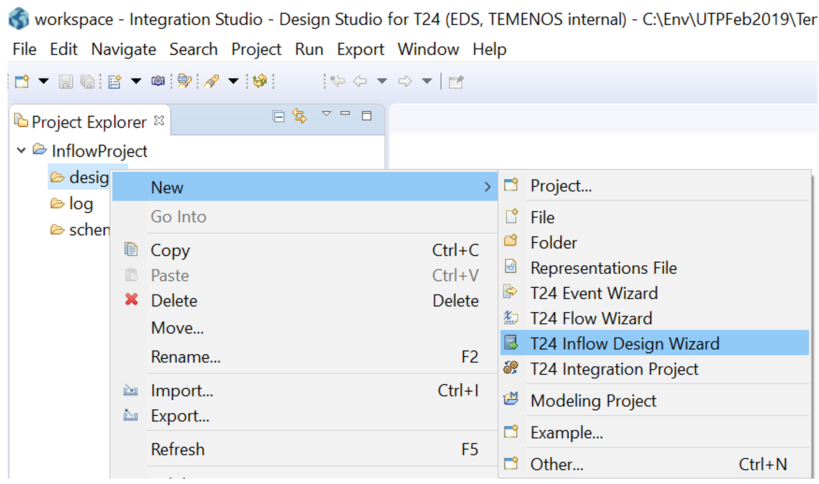Toggle Link with Editor in Project Explorer
The width and height of the screenshot is (819, 484).
299,117
